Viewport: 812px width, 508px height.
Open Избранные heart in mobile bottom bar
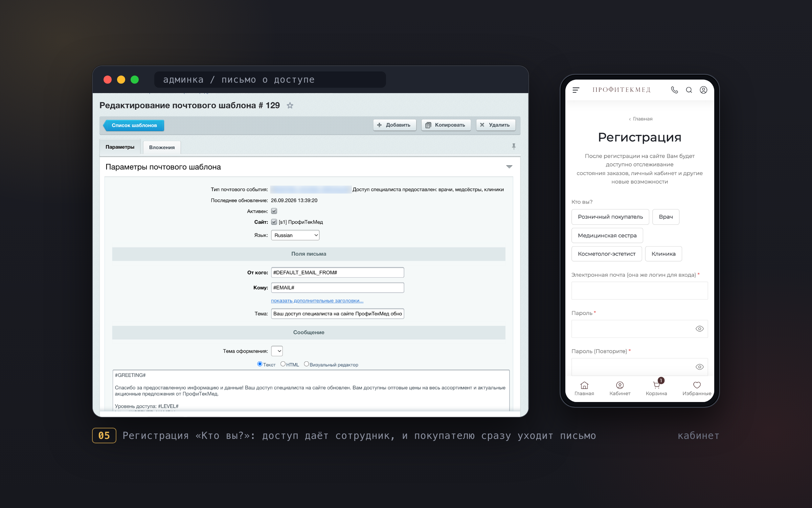pos(697,388)
